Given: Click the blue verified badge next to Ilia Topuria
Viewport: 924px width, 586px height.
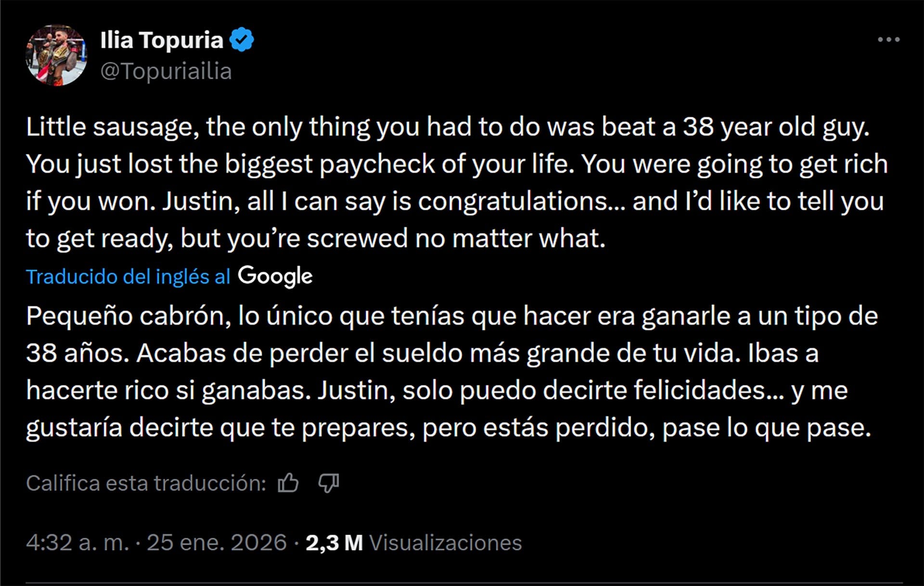Looking at the screenshot, I should [x=243, y=40].
